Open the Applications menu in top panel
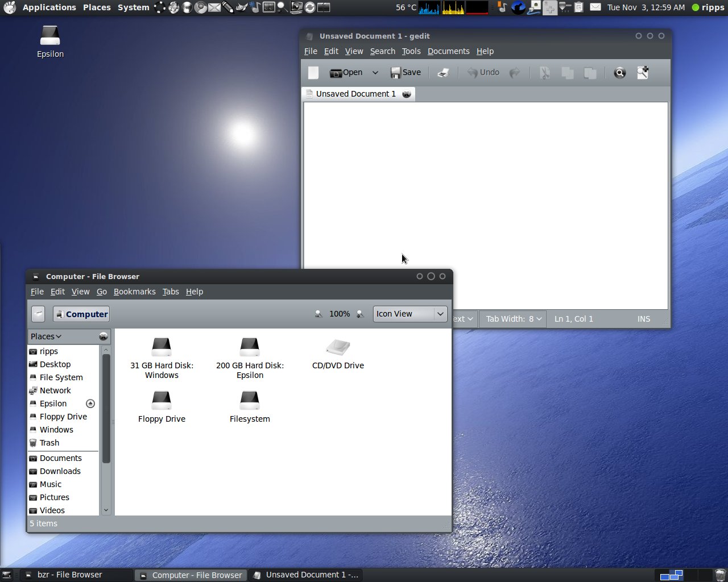The image size is (728, 582). (x=49, y=7)
